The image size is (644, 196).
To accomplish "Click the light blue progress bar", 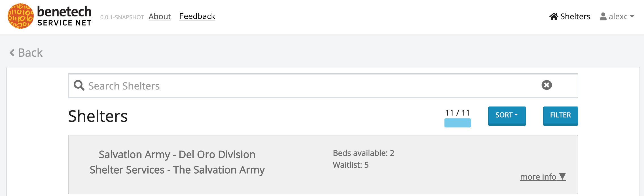I will (457, 123).
